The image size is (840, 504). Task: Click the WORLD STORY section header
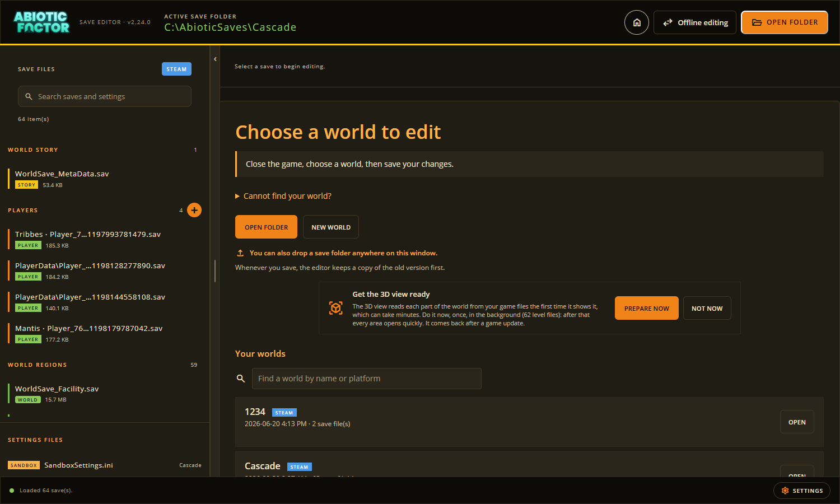(33, 150)
